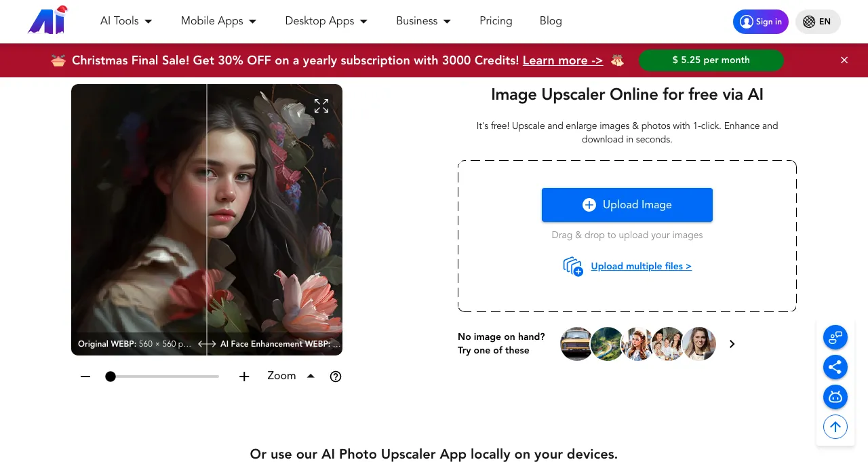868x462 pixels.
Task: Click the share icon in side panel
Action: click(835, 367)
